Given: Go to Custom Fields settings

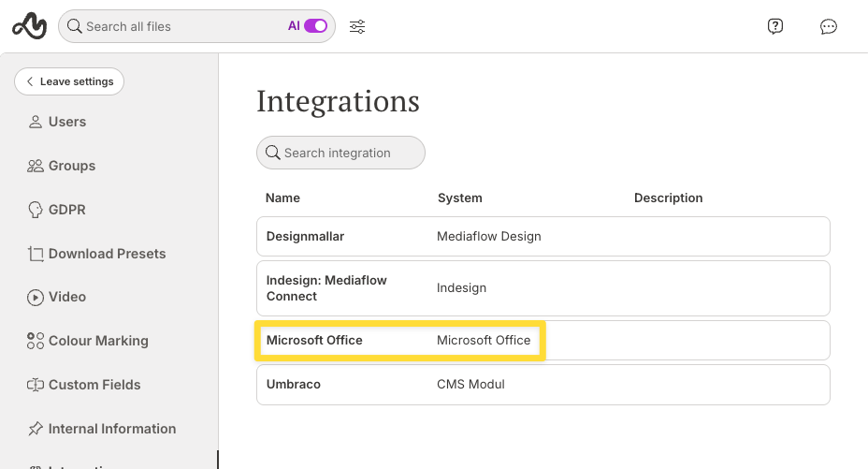Looking at the screenshot, I should [x=94, y=385].
